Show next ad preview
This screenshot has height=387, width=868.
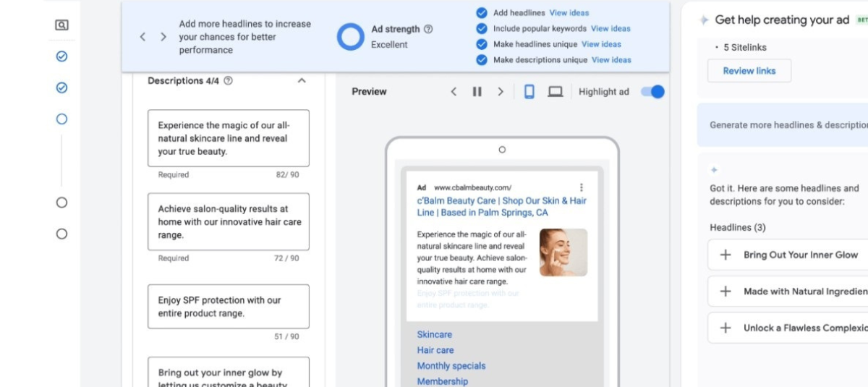click(x=500, y=92)
